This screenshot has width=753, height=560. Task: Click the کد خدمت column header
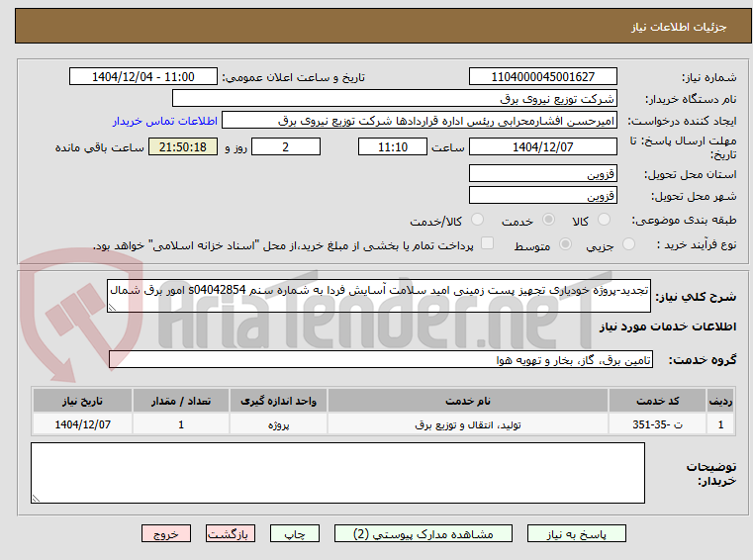[x=657, y=401]
